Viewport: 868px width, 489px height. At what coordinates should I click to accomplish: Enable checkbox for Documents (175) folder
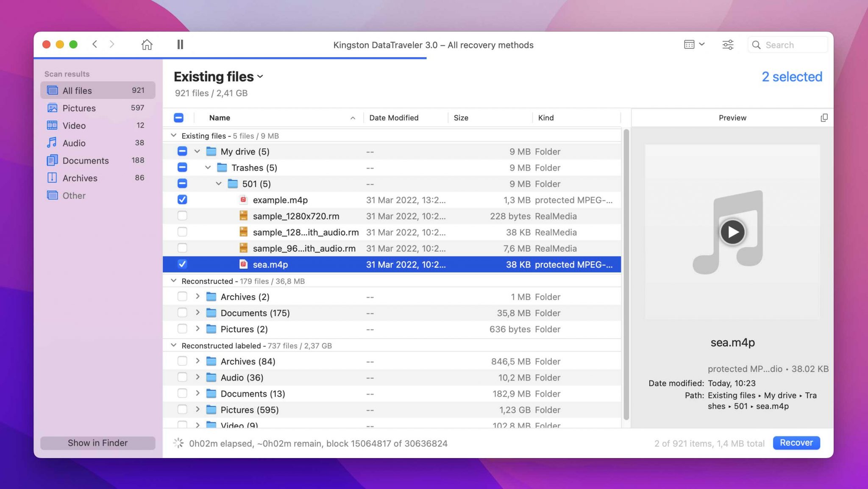click(x=182, y=312)
